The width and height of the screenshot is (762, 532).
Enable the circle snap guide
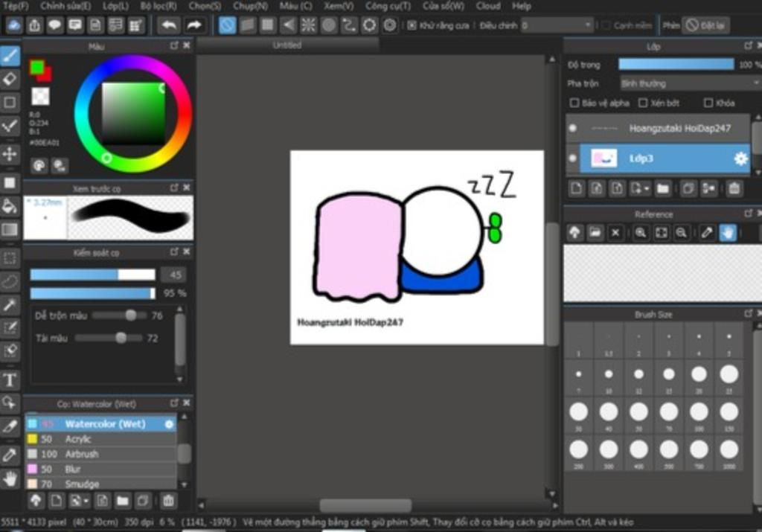(328, 25)
